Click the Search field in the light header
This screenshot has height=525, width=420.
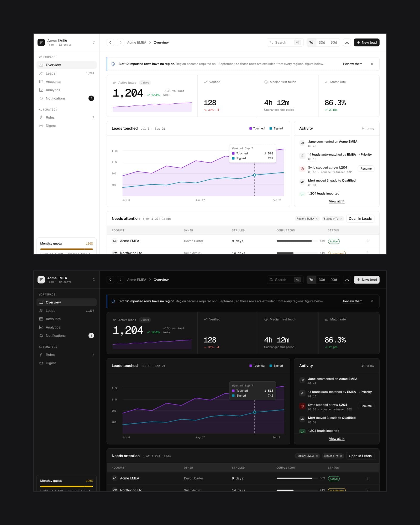pyautogui.click(x=285, y=42)
